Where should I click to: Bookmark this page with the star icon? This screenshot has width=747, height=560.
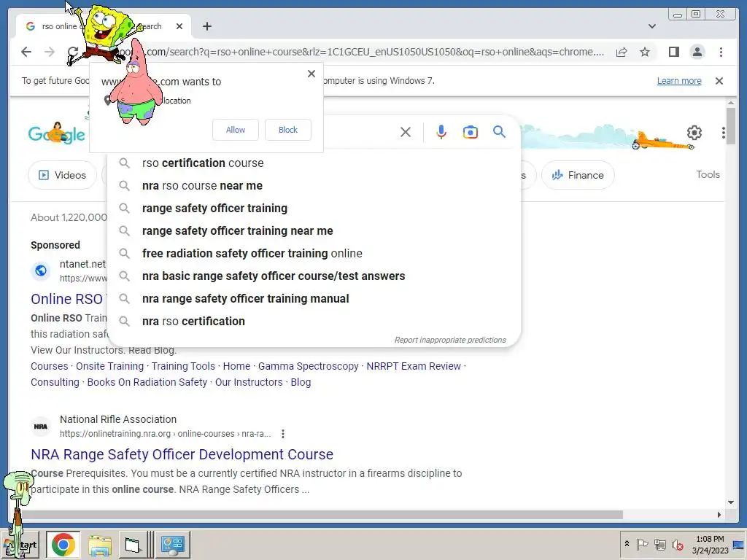point(645,52)
